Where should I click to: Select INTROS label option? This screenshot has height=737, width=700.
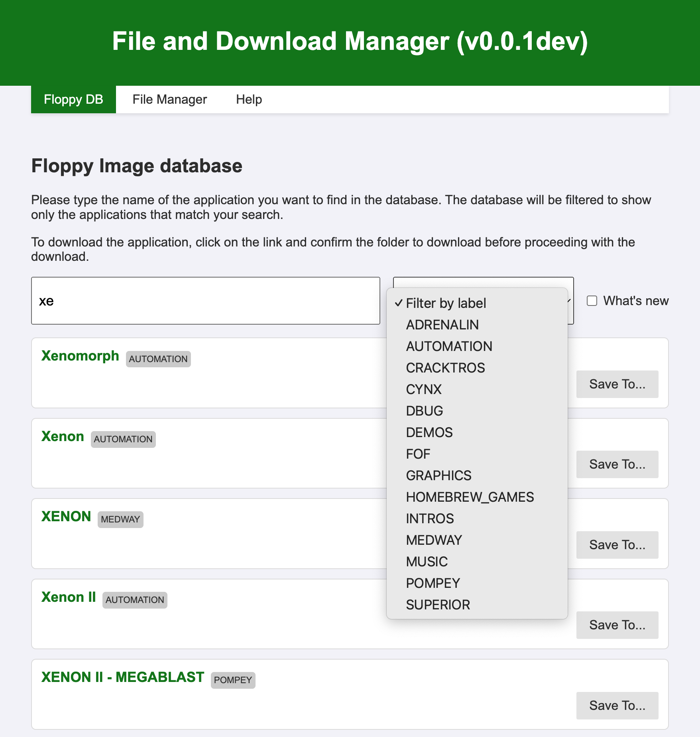point(477,518)
